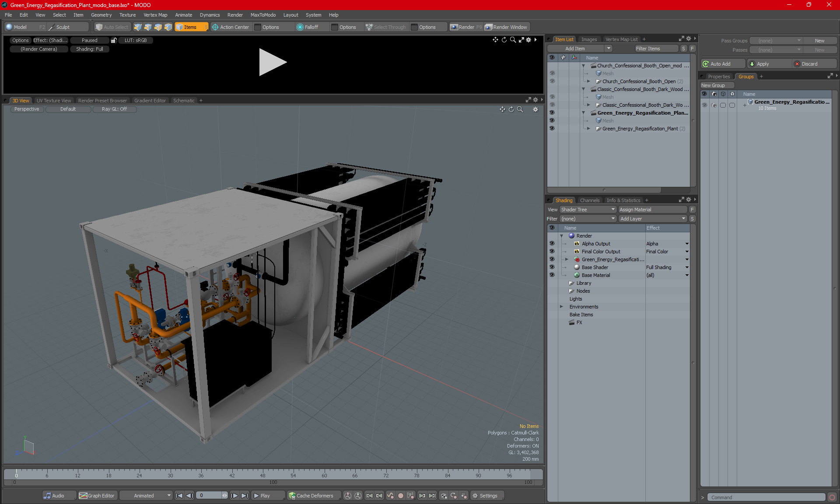Image resolution: width=840 pixels, height=504 pixels.
Task: Select Vertices selection mode cube icon
Action: [138, 27]
